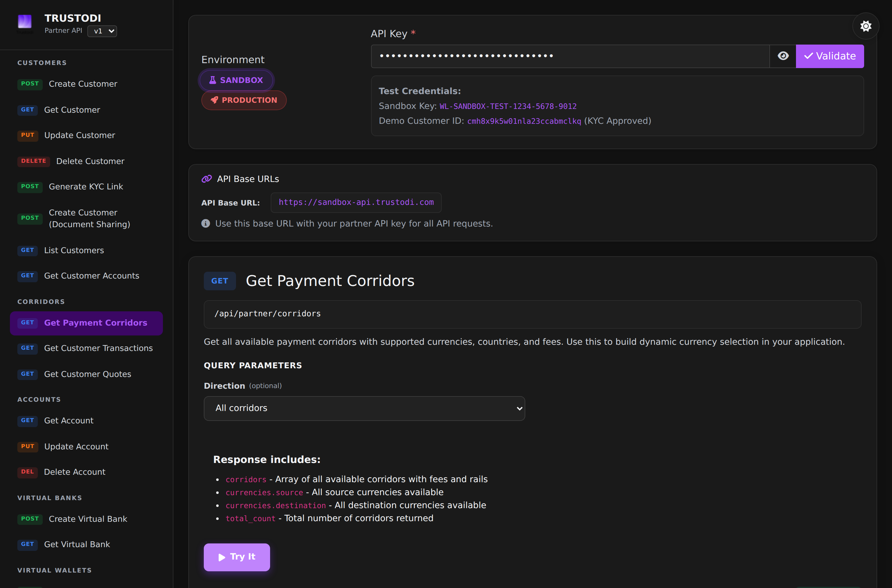The image size is (892, 588).
Task: Click the ACCOUNTS section header
Action: tap(39, 400)
